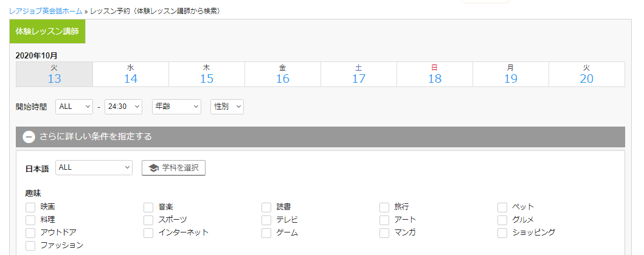
Task: Collapse the さらに詳しい条件を指定する bar
Action: point(320,136)
